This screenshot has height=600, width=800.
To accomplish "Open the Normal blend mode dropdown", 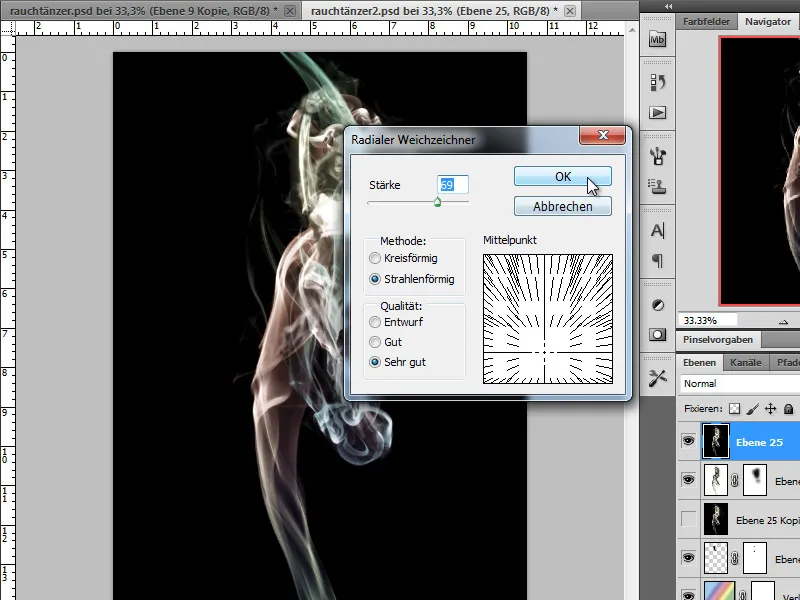I will [740, 384].
